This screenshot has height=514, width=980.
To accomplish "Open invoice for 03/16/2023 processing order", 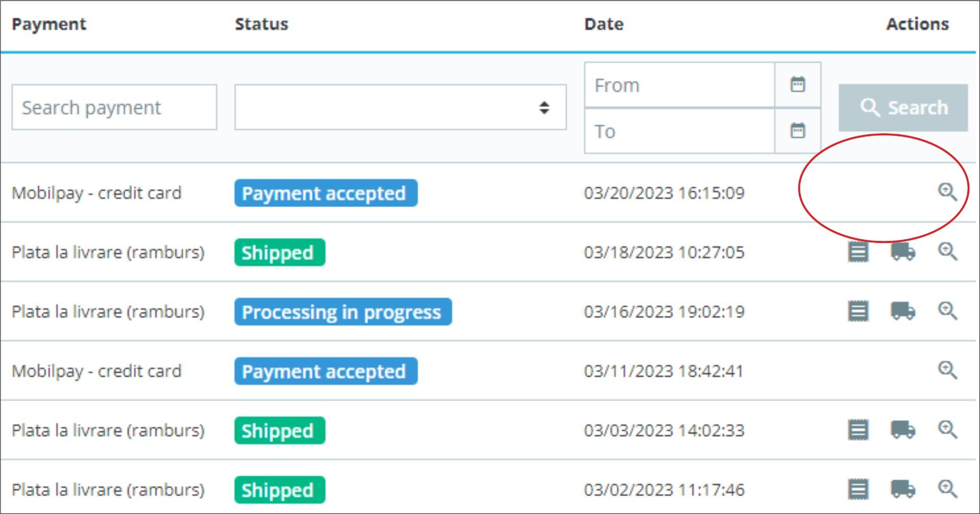I will (858, 311).
